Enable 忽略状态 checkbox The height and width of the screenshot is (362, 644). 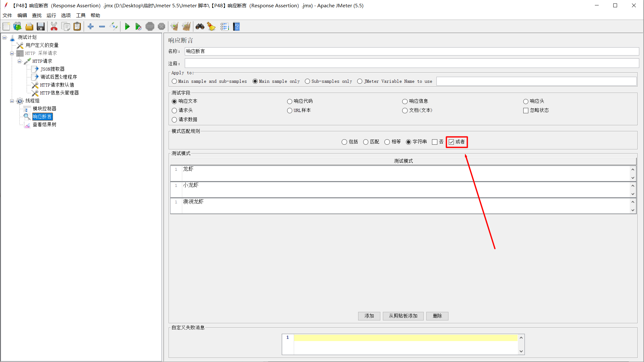coord(526,111)
